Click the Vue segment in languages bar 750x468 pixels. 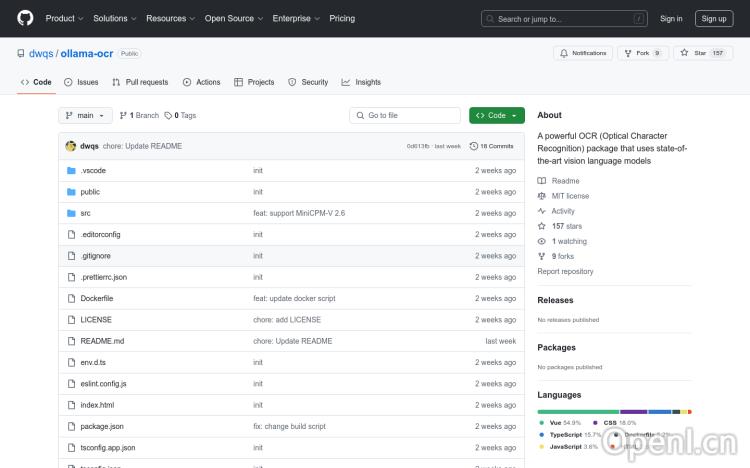[x=578, y=411]
